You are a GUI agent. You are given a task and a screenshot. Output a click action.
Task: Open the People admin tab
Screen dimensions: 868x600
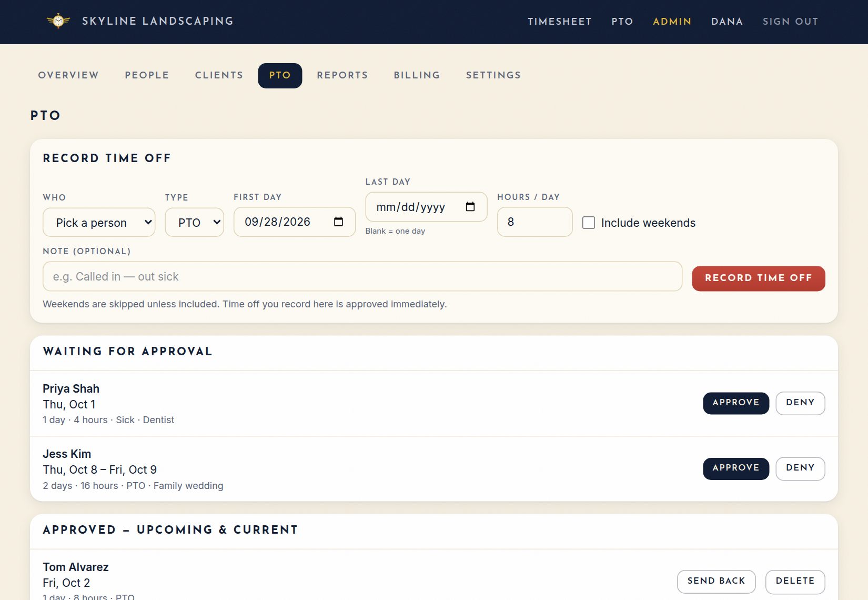coord(147,75)
